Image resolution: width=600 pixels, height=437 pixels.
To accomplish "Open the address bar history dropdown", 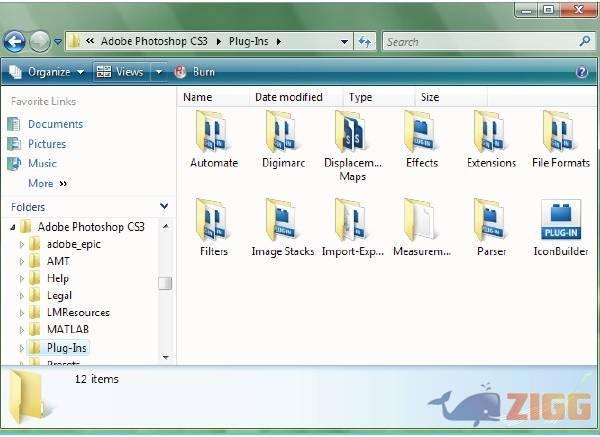I will click(x=344, y=41).
